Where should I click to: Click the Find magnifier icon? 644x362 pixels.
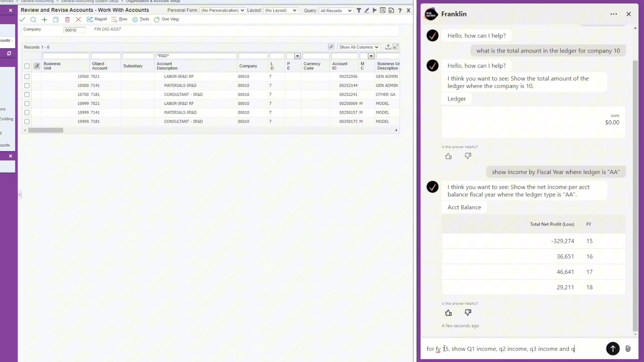pyautogui.click(x=33, y=19)
